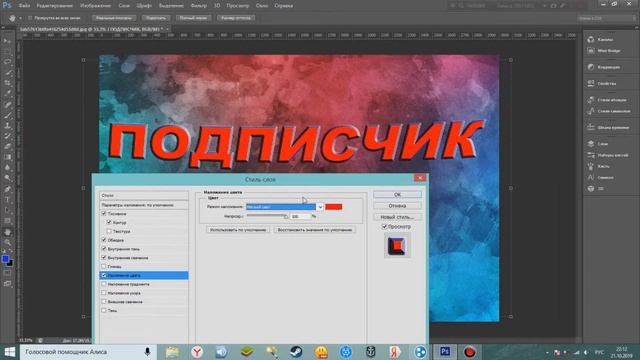Select the Blur tool
This screenshot has width=640, height=360.
7,168
